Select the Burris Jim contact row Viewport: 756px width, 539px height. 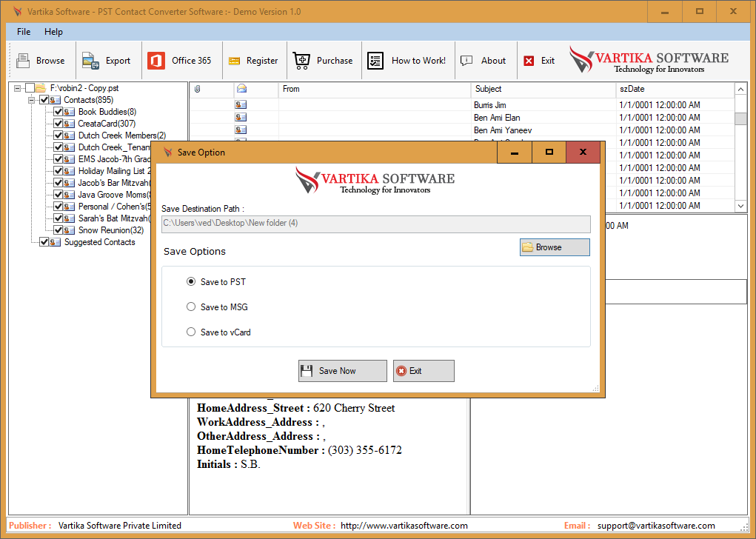461,105
